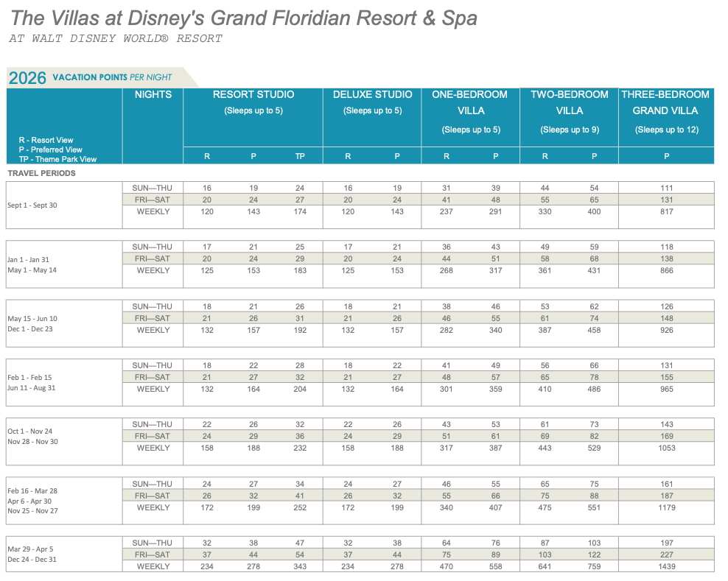Click the One-Bedroom weekly value "237"
Viewport: 728px width, 581px height.
pyautogui.click(x=447, y=211)
